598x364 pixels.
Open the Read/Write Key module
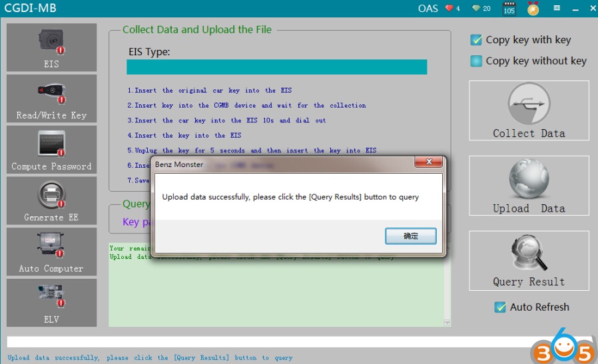pos(51,98)
